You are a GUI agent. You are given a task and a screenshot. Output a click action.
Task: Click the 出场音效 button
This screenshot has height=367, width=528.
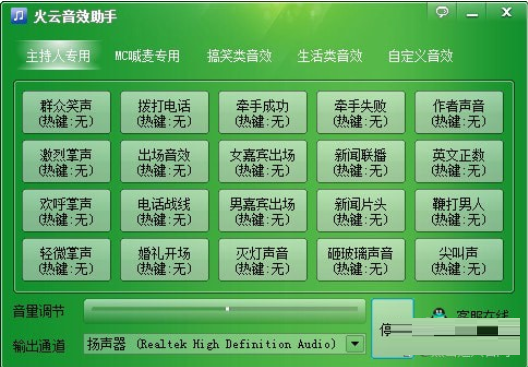click(164, 162)
